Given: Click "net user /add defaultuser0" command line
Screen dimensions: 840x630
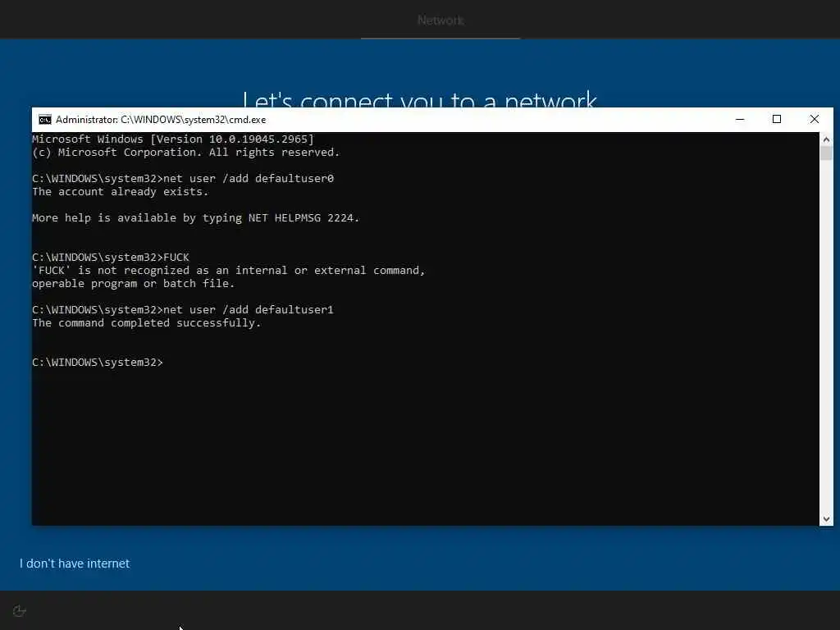Looking at the screenshot, I should (183, 178).
